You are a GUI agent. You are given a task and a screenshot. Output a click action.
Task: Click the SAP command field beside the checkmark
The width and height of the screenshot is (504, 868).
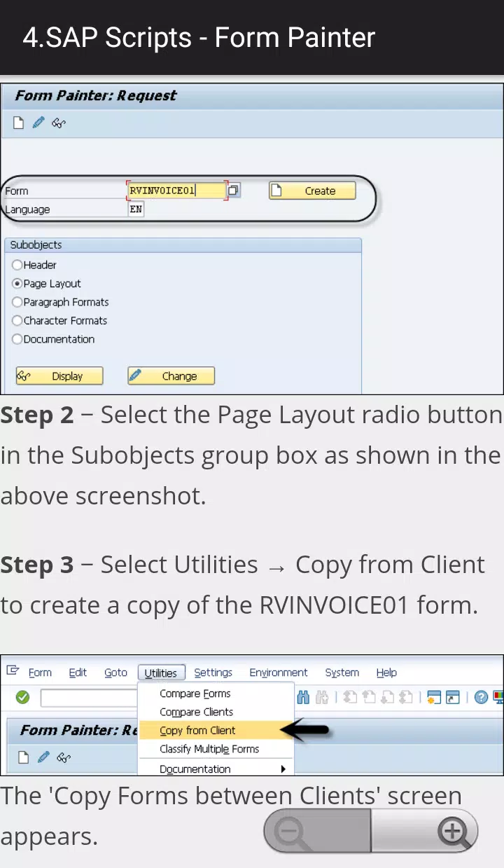[89, 698]
